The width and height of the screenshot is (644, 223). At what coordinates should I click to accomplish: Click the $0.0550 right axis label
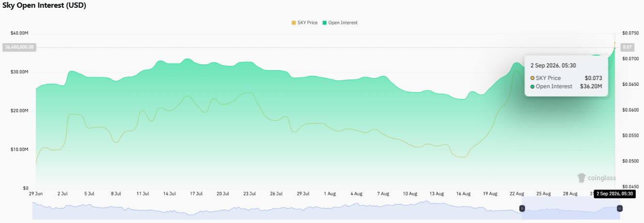[630, 136]
